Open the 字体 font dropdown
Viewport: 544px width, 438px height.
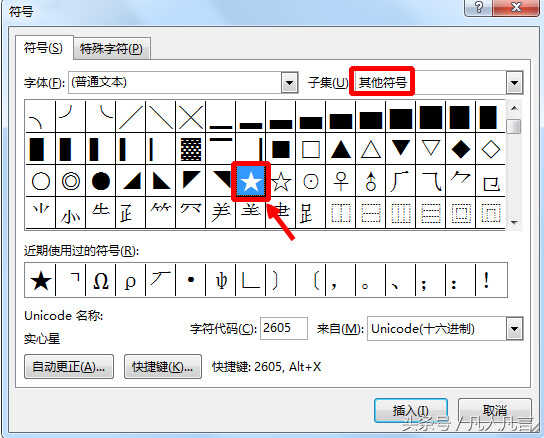click(289, 83)
